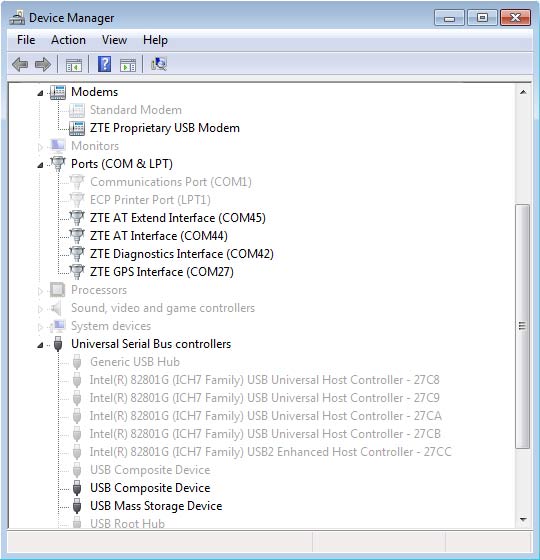Image resolution: width=540 pixels, height=560 pixels.
Task: Click the Generic USB Hub icon
Action: (x=77, y=362)
